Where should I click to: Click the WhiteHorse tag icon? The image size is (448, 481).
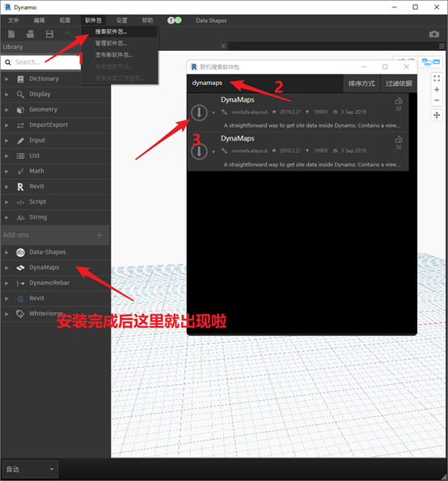click(x=20, y=314)
